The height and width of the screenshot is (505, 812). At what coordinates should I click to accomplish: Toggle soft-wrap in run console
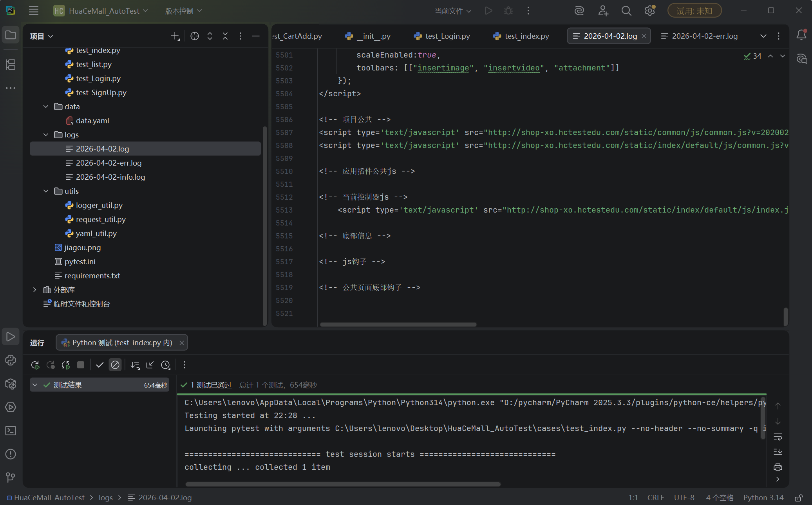coord(778,436)
